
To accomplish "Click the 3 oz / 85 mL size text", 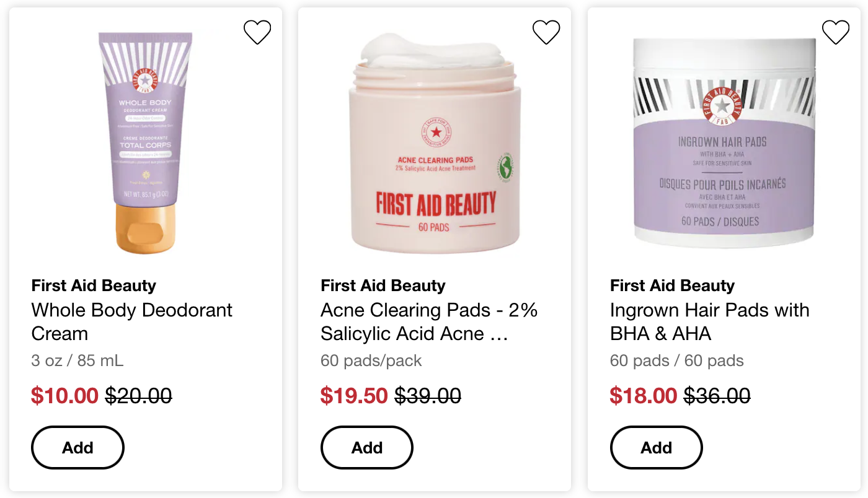I will click(77, 360).
